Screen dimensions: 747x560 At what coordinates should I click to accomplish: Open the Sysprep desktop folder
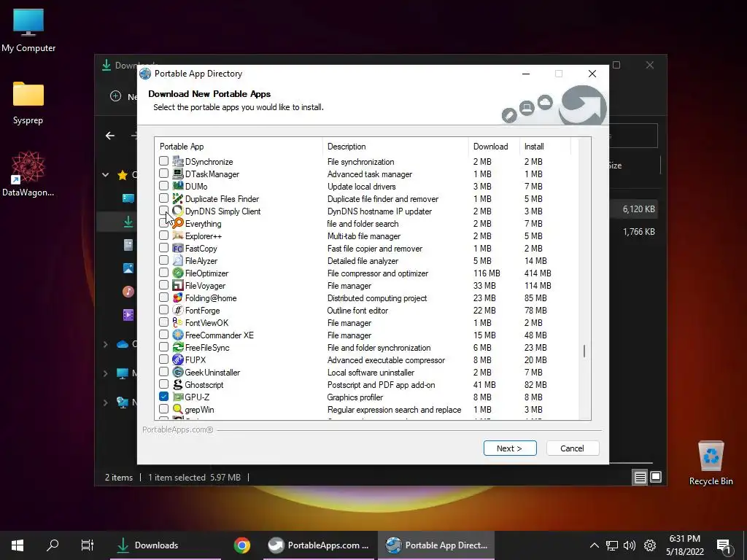[28, 102]
